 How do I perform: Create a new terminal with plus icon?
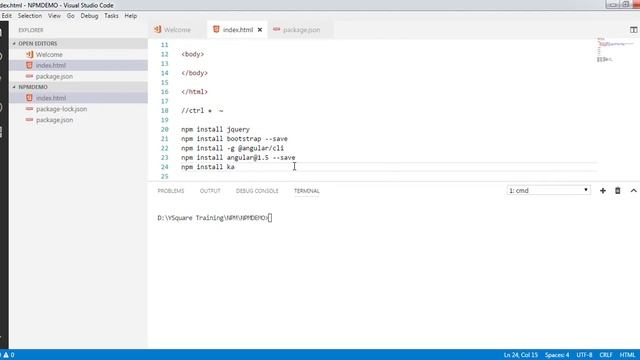click(x=603, y=191)
